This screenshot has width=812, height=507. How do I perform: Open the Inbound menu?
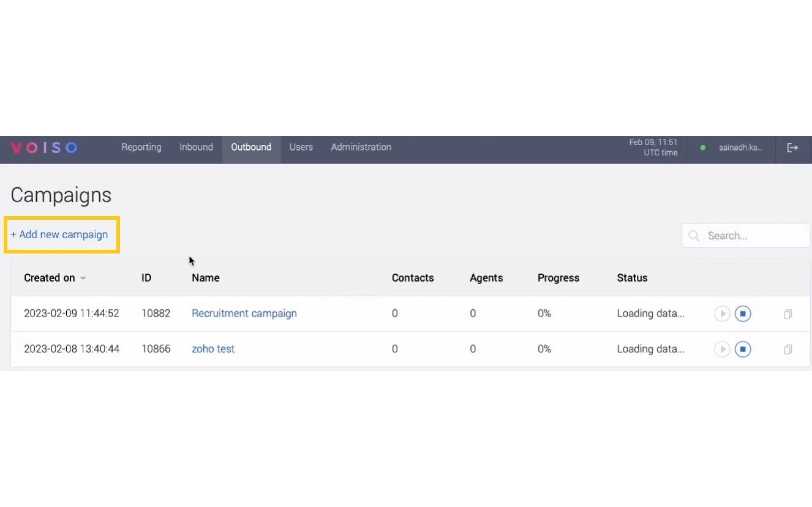(x=196, y=147)
